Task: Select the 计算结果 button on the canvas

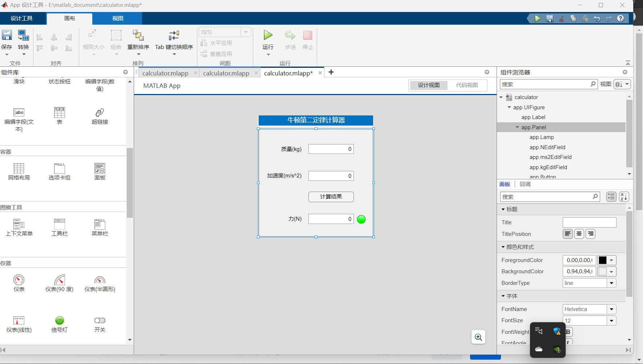Action: pos(331,197)
